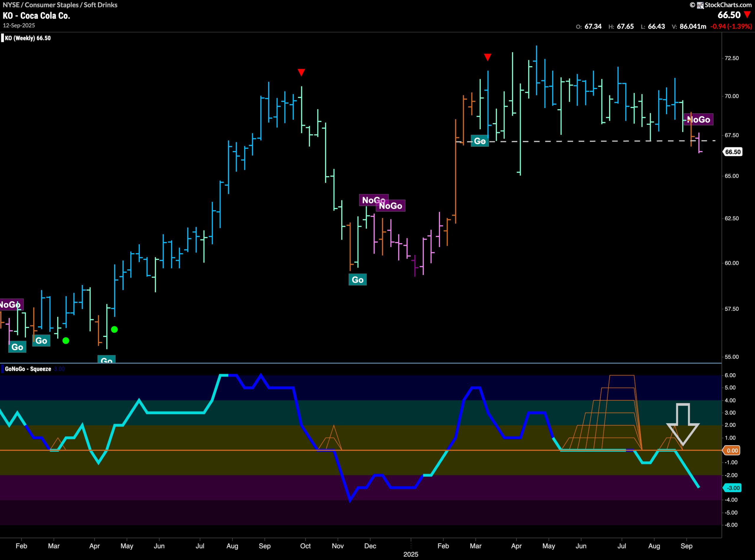Click the Dec label on the time axis
Image resolution: width=755 pixels, height=560 pixels.
click(370, 546)
